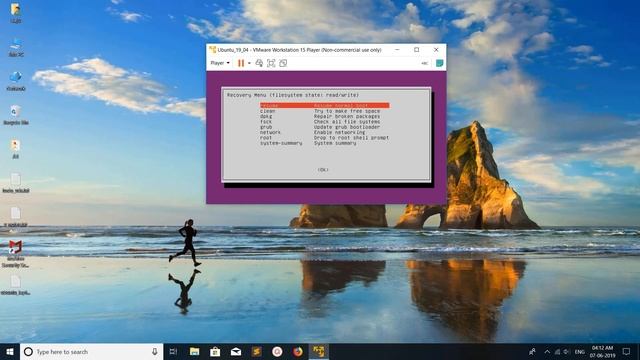Viewport: 640px width, 360px height.
Task: Show hidden system tray icons
Action: (547, 351)
